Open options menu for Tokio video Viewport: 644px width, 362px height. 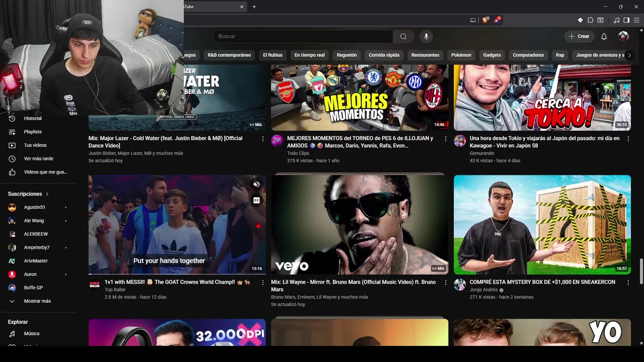(628, 139)
